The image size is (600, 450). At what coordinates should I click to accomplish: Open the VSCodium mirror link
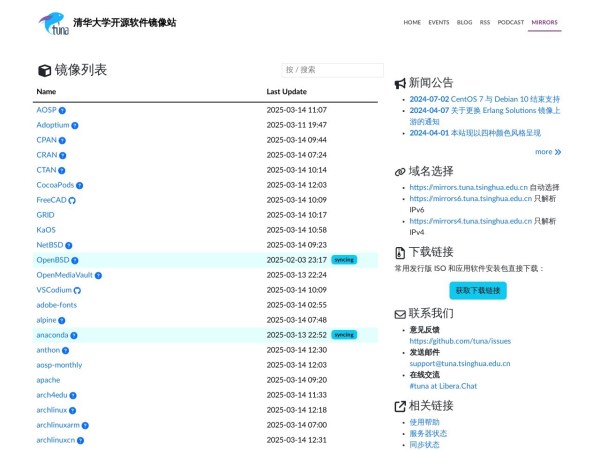pyautogui.click(x=54, y=290)
